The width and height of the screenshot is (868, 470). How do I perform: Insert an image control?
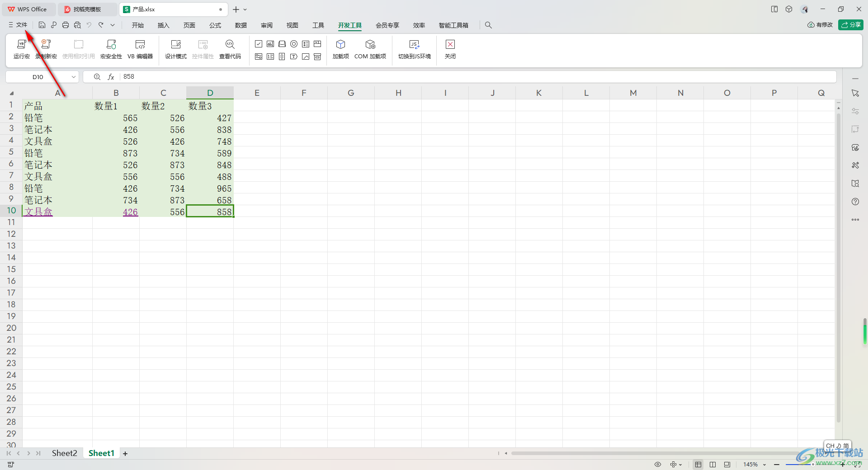pyautogui.click(x=306, y=56)
